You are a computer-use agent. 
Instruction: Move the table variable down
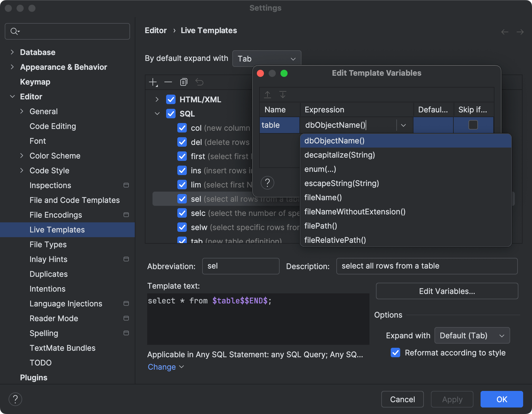pyautogui.click(x=283, y=95)
